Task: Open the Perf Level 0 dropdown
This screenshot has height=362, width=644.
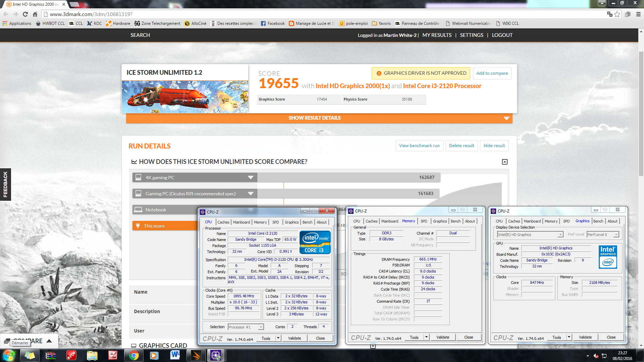Action: 603,235
